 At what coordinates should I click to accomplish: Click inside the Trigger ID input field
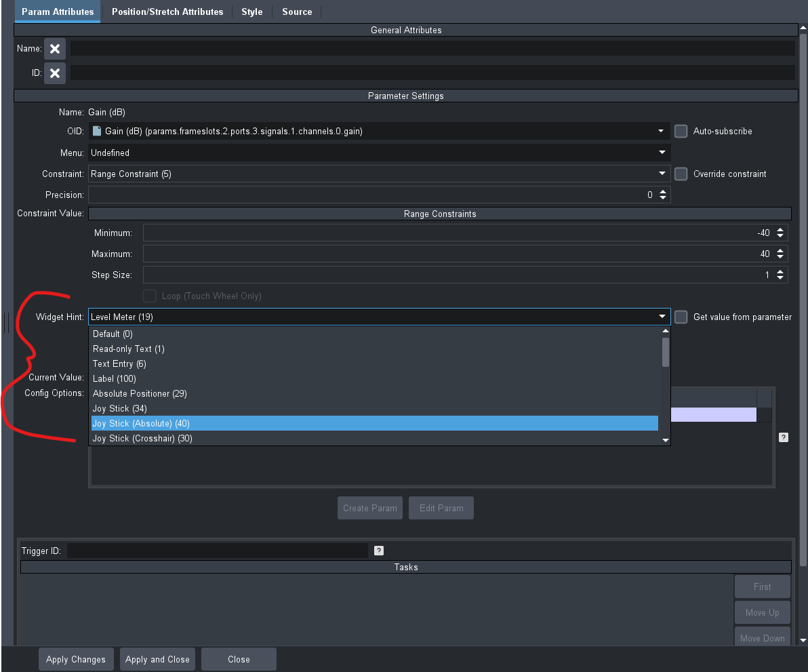tap(217, 551)
